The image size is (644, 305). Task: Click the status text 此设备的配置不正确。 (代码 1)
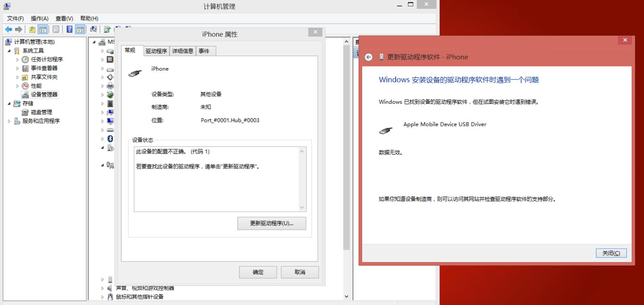pyautogui.click(x=173, y=152)
